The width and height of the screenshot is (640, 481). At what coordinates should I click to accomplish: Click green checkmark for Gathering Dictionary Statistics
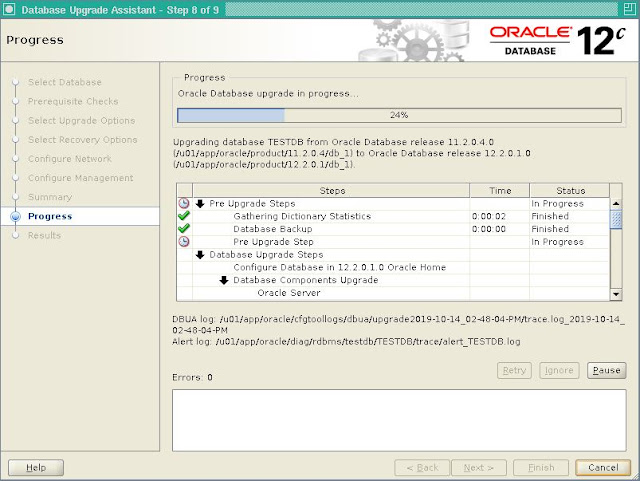point(184,216)
